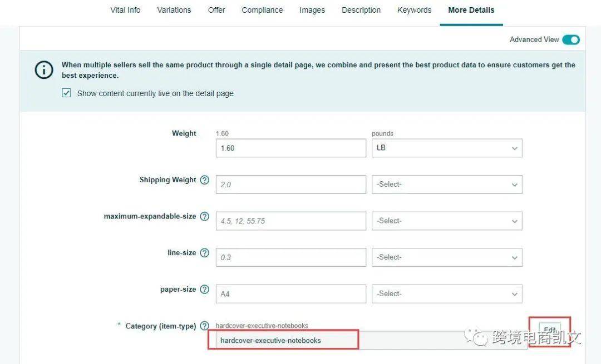Toggle the Advanced View switch
Image resolution: width=601 pixels, height=364 pixels.
pos(570,39)
